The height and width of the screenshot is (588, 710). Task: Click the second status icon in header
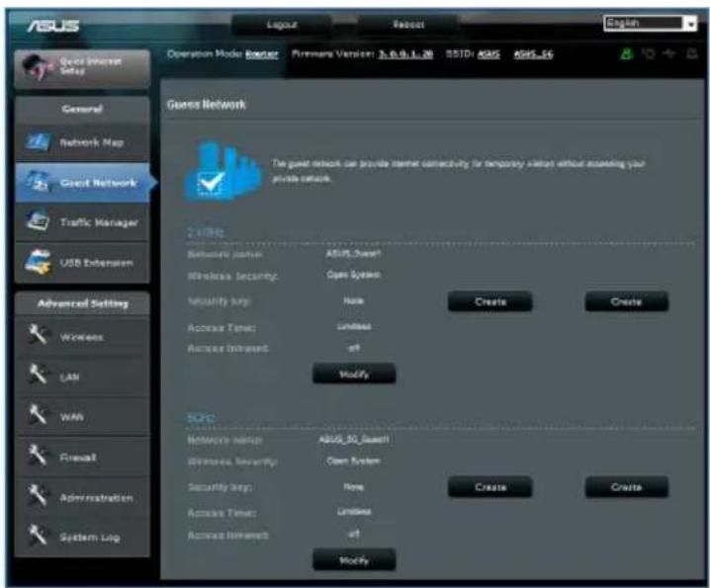(649, 54)
